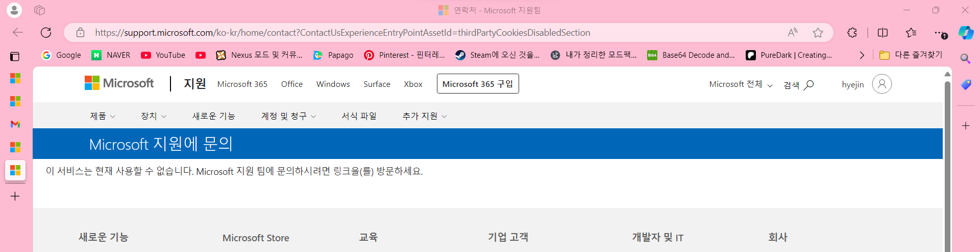Open the Workspaces icon in the title bar
980x252 pixels.
pyautogui.click(x=40, y=10)
